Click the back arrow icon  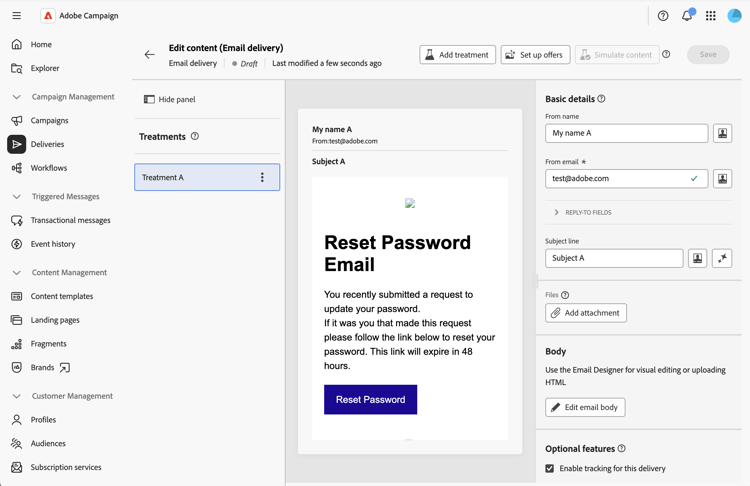(149, 55)
